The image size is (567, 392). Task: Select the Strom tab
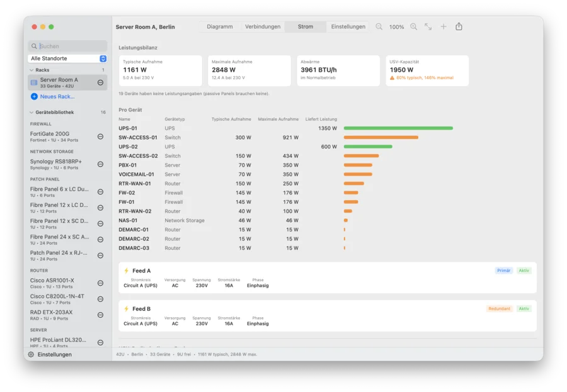306,26
